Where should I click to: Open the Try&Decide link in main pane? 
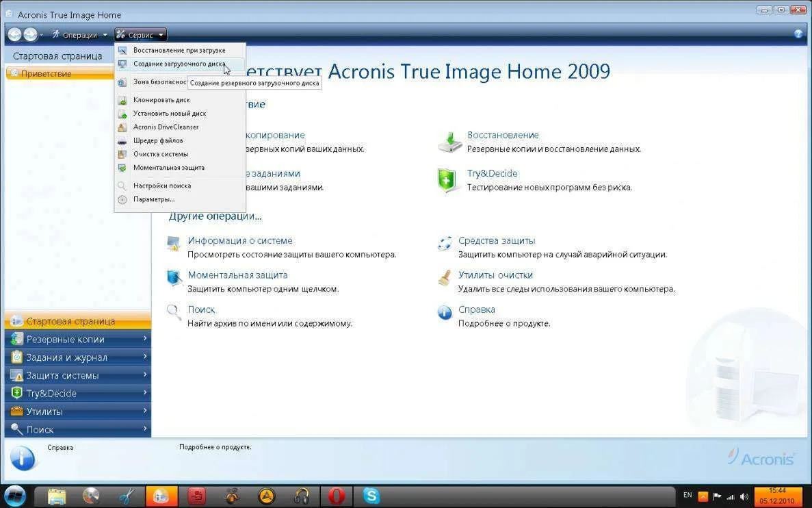[492, 173]
